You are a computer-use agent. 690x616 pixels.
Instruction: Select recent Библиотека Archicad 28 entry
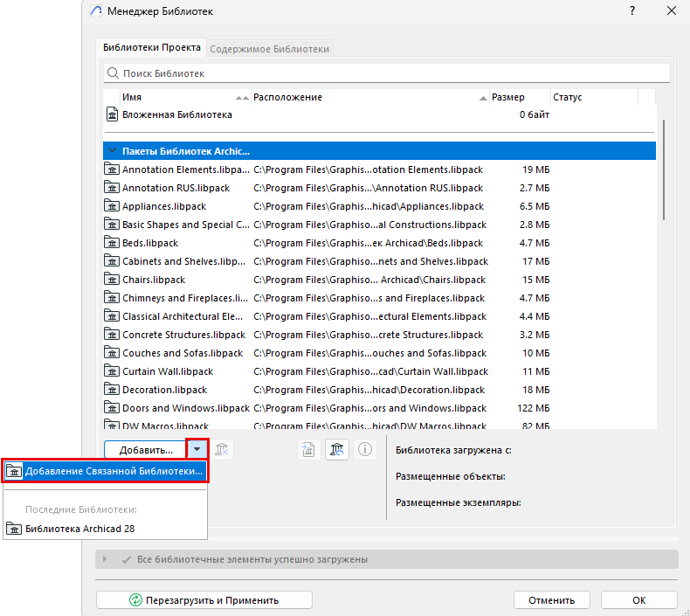click(105, 529)
